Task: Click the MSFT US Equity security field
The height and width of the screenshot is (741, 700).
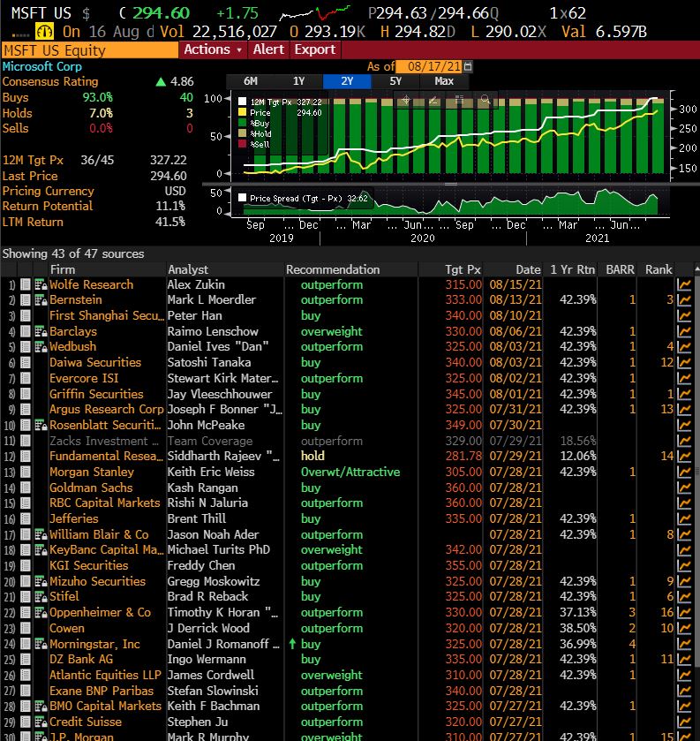Action: pos(90,50)
